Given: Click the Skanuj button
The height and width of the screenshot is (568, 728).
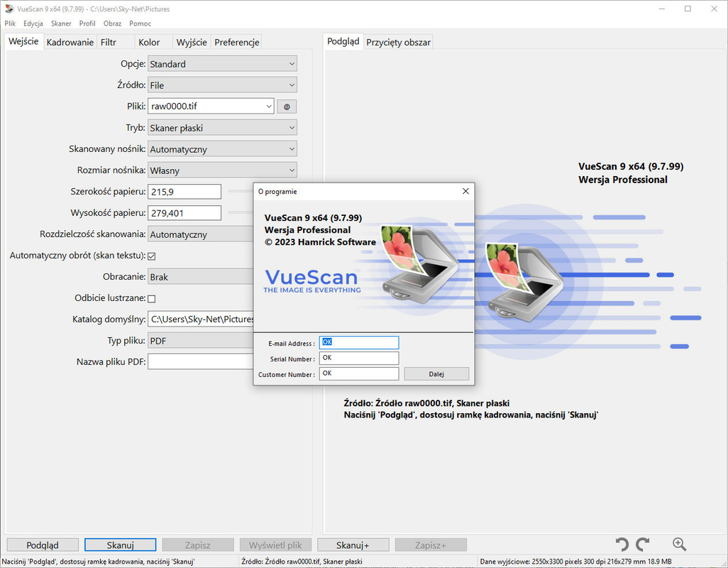Looking at the screenshot, I should (120, 545).
